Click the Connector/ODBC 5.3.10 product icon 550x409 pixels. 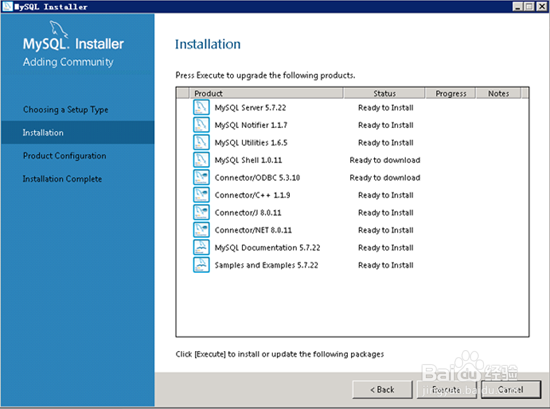(x=201, y=177)
